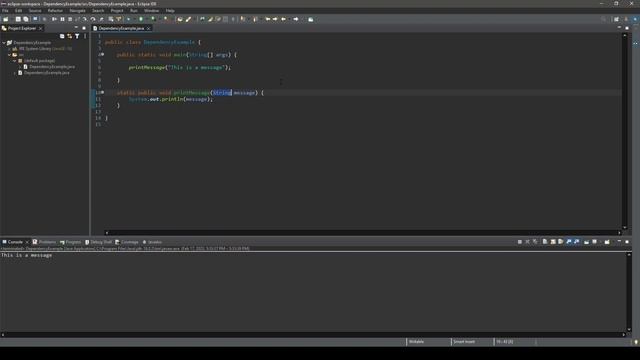640x360 pixels.
Task: Click Remove Launch icon in Console
Action: coord(527,242)
